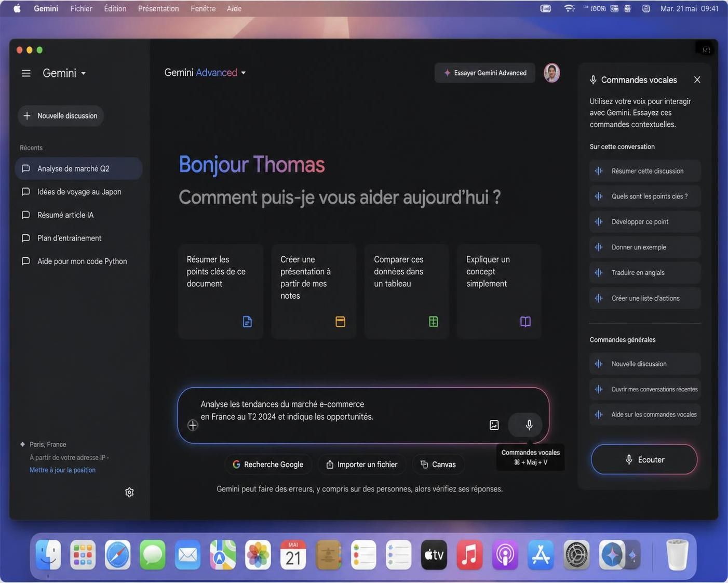Click the Recherche Google chip
The width and height of the screenshot is (728, 583).
tap(268, 465)
